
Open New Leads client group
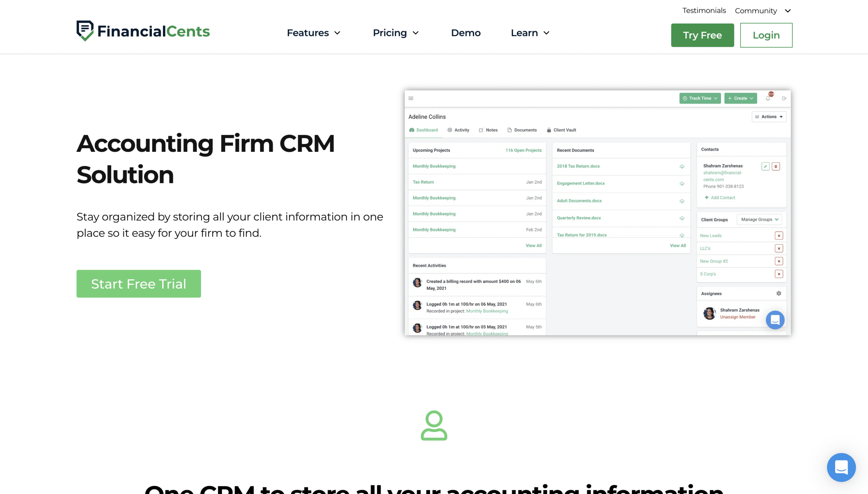[710, 235]
